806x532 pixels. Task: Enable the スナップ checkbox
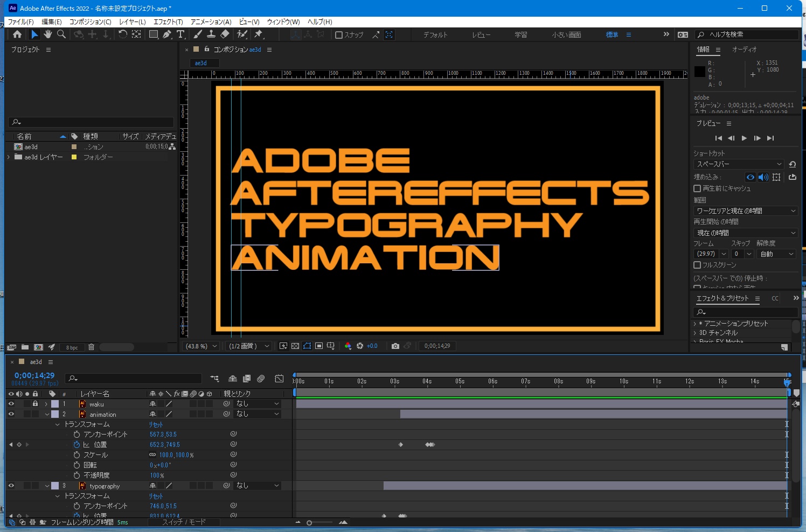pyautogui.click(x=339, y=35)
